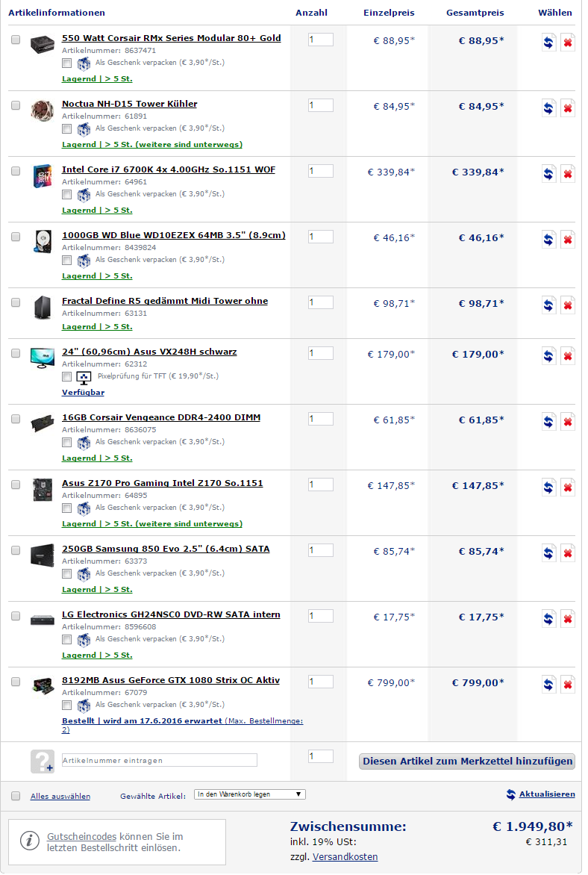
Task: Click the 'Artikelnummer eintragen' input field
Action: click(159, 760)
